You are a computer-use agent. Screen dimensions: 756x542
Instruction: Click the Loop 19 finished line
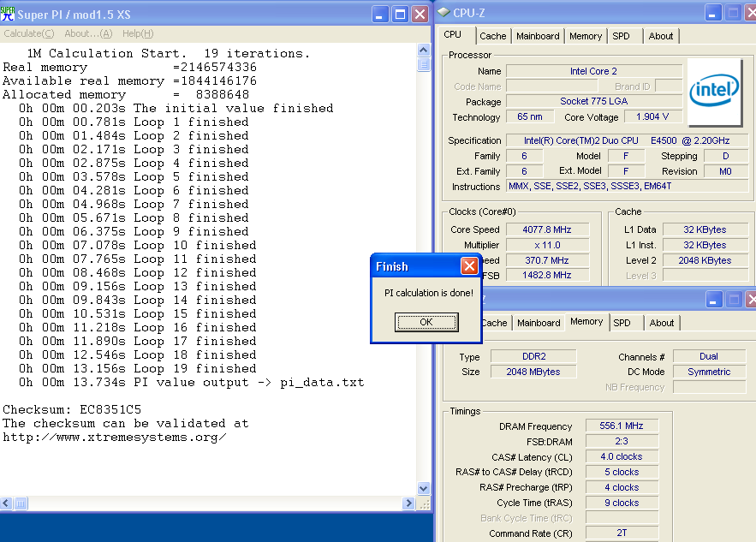click(137, 369)
